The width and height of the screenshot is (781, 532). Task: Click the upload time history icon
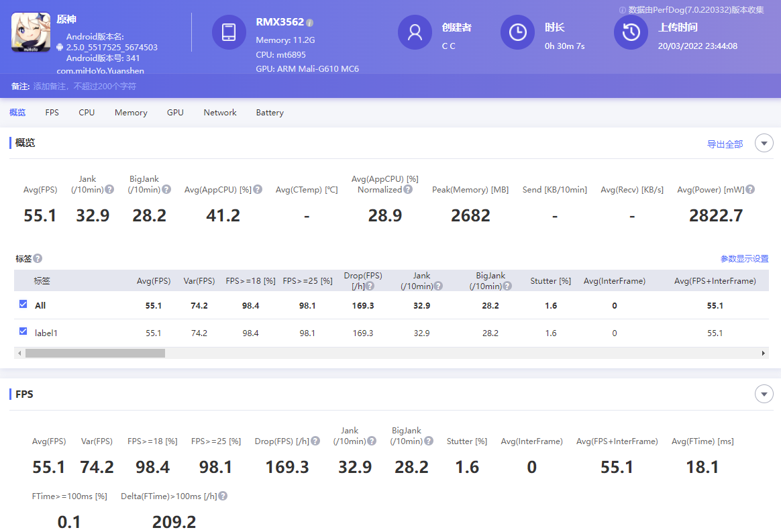(x=631, y=32)
